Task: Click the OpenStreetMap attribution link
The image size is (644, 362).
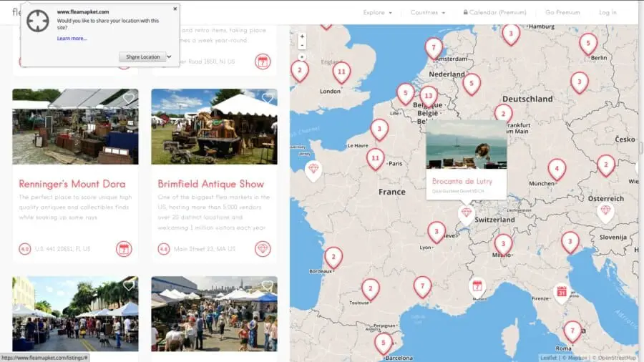Action: coord(616,358)
